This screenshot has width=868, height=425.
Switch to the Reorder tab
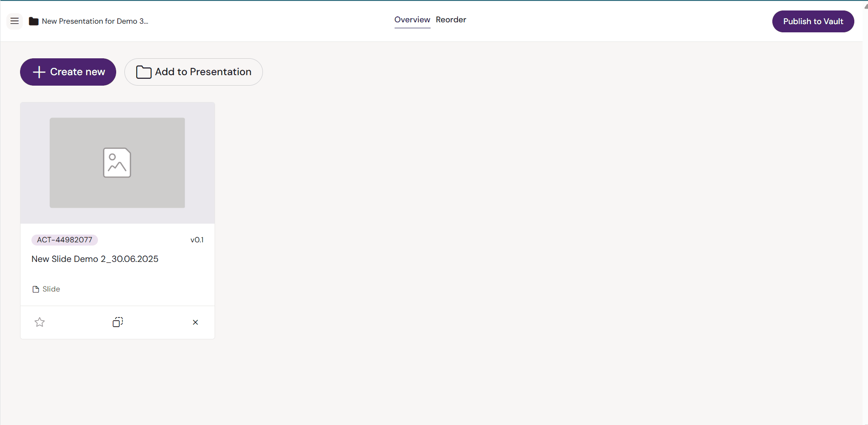coord(451,20)
